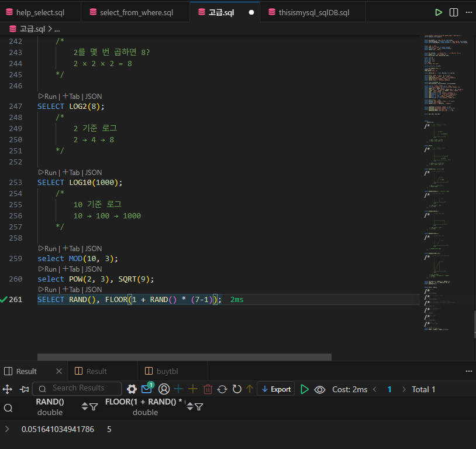Click the editor horizontal scrollbar
The image size is (476, 449).
point(184,357)
